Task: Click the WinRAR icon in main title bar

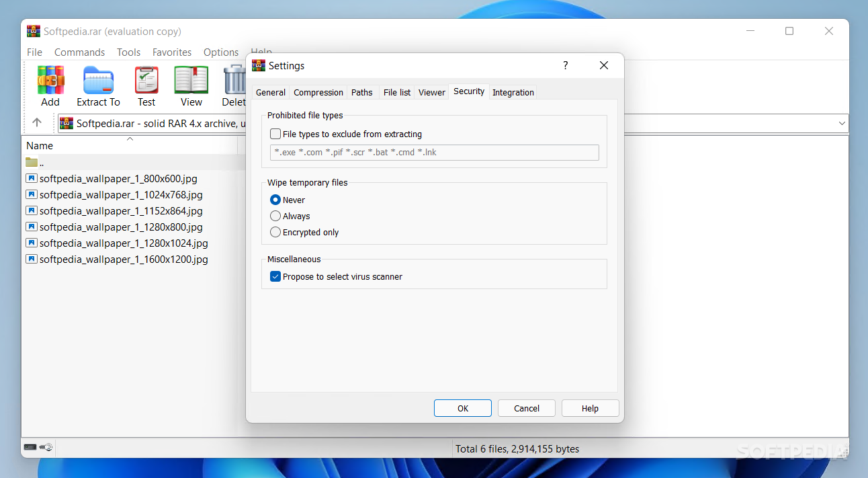Action: pyautogui.click(x=34, y=32)
